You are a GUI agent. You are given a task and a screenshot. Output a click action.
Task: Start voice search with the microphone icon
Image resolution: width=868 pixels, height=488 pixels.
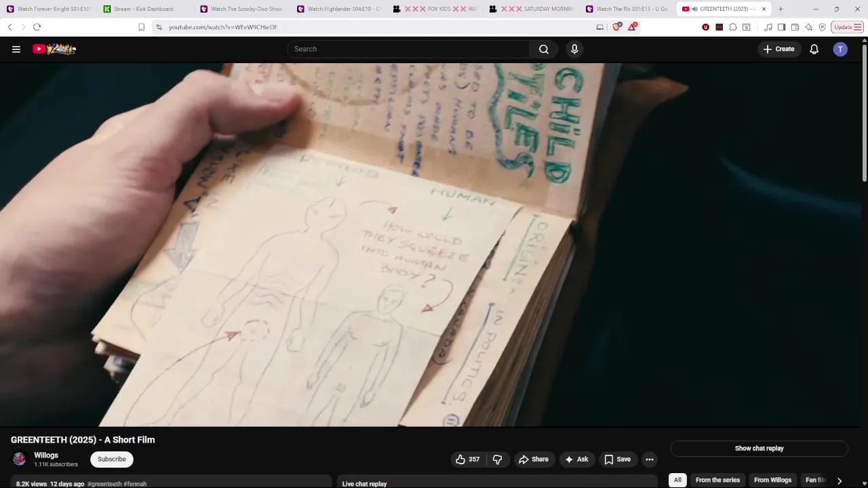(x=574, y=49)
